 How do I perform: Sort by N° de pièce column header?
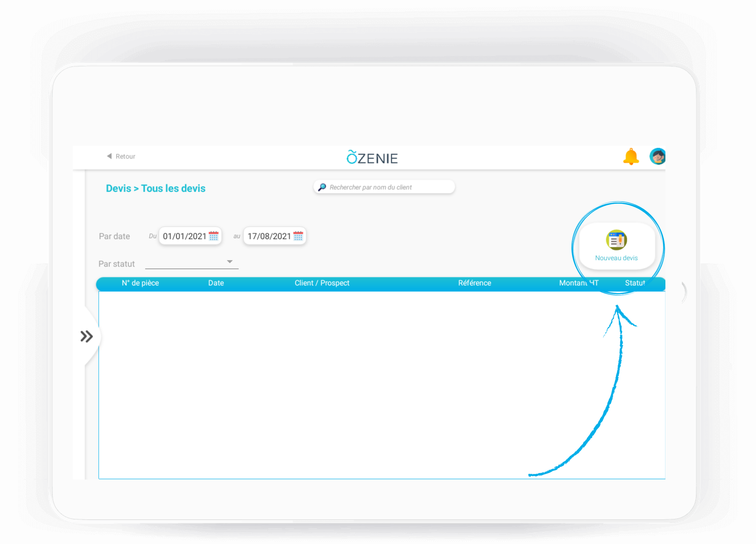tap(140, 283)
